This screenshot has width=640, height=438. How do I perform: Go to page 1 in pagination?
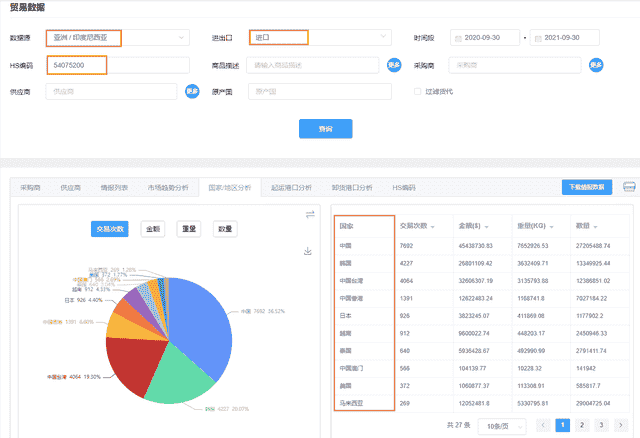[x=562, y=425]
